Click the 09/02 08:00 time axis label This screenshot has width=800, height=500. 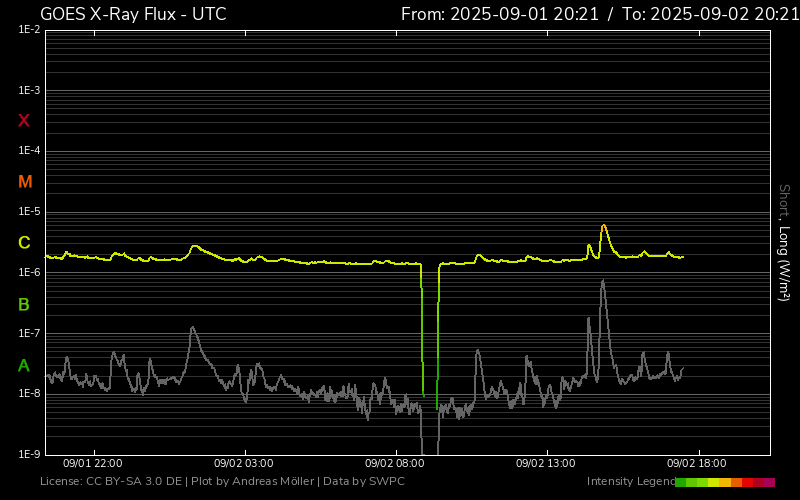[x=395, y=464]
